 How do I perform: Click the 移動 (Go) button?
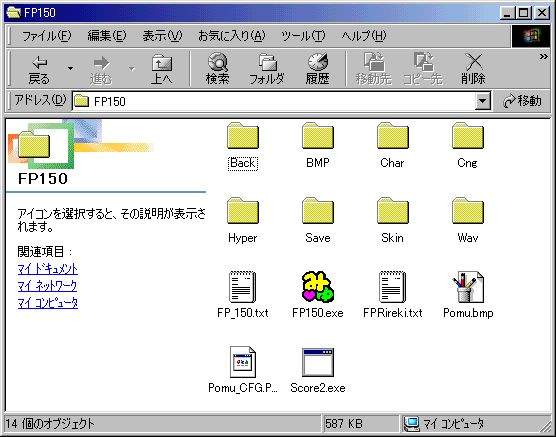[x=522, y=101]
